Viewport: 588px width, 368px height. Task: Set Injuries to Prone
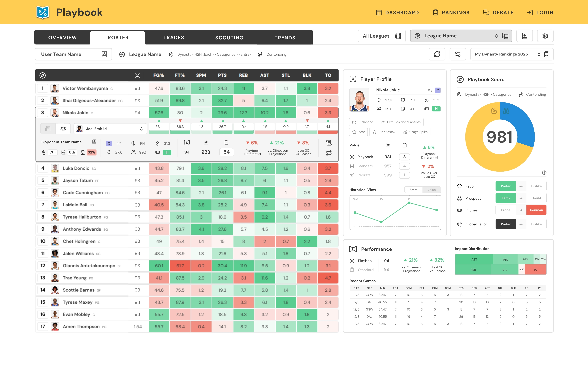(505, 210)
